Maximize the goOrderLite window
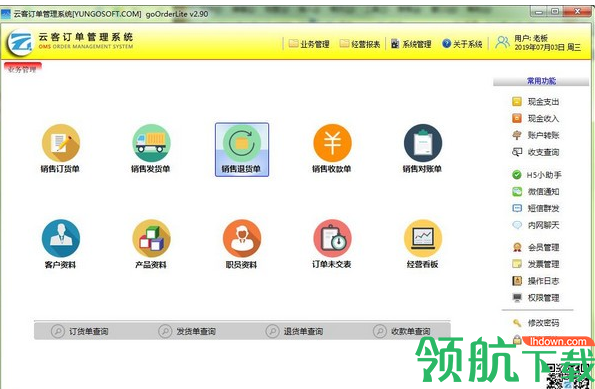The width and height of the screenshot is (595, 389). [555, 12]
